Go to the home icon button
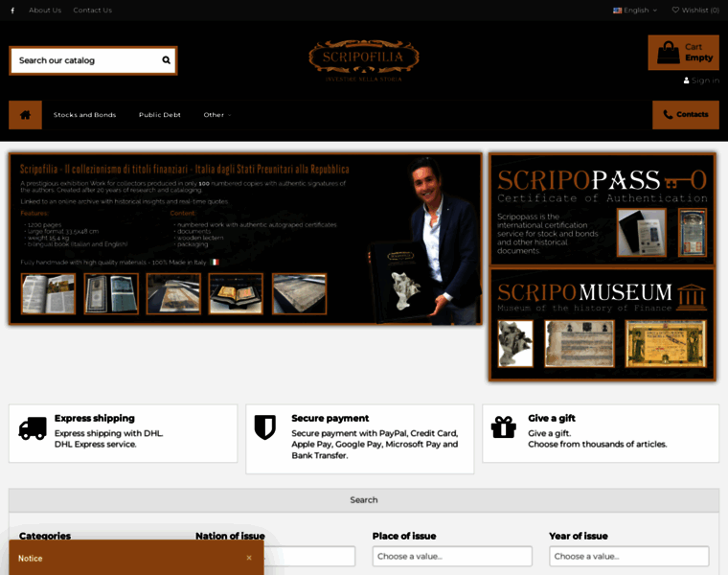Viewport: 728px width, 575px height. 25,115
